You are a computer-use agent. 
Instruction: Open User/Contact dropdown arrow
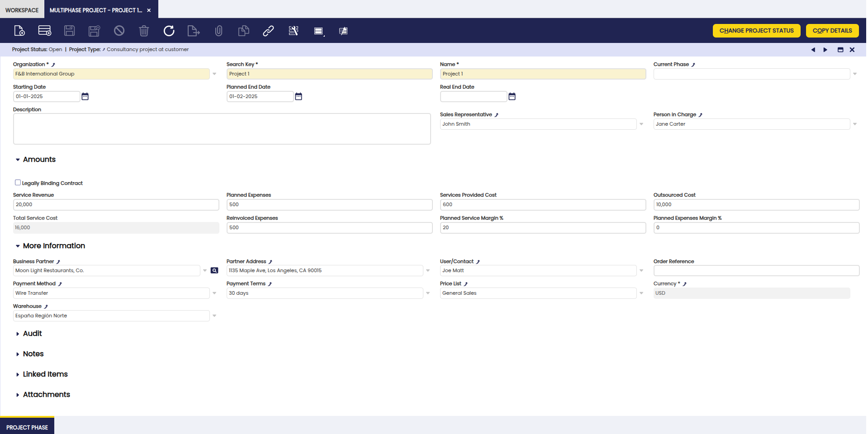click(x=641, y=270)
